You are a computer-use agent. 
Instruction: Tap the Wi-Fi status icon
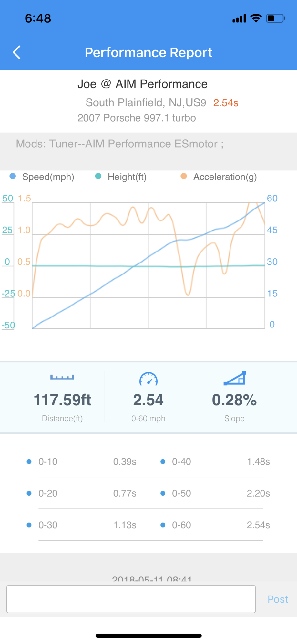pos(256,18)
